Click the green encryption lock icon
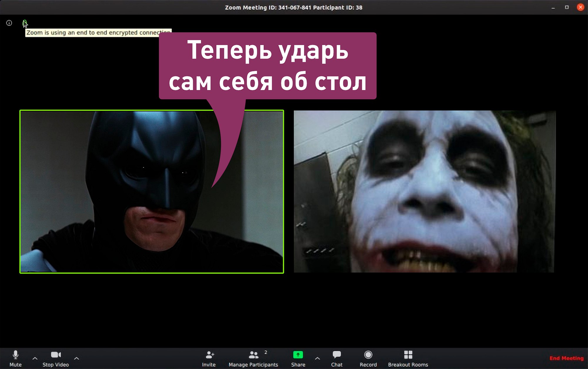Image resolution: width=588 pixels, height=369 pixels. click(x=25, y=23)
